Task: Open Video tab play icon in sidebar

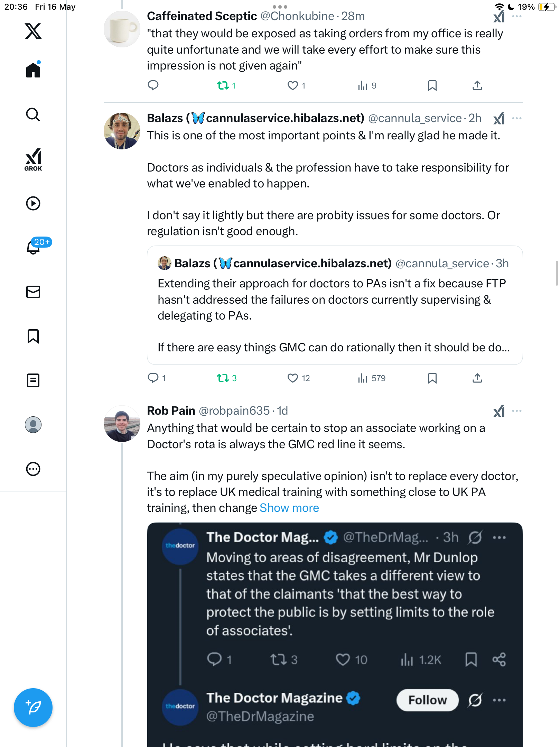Action: click(x=33, y=203)
